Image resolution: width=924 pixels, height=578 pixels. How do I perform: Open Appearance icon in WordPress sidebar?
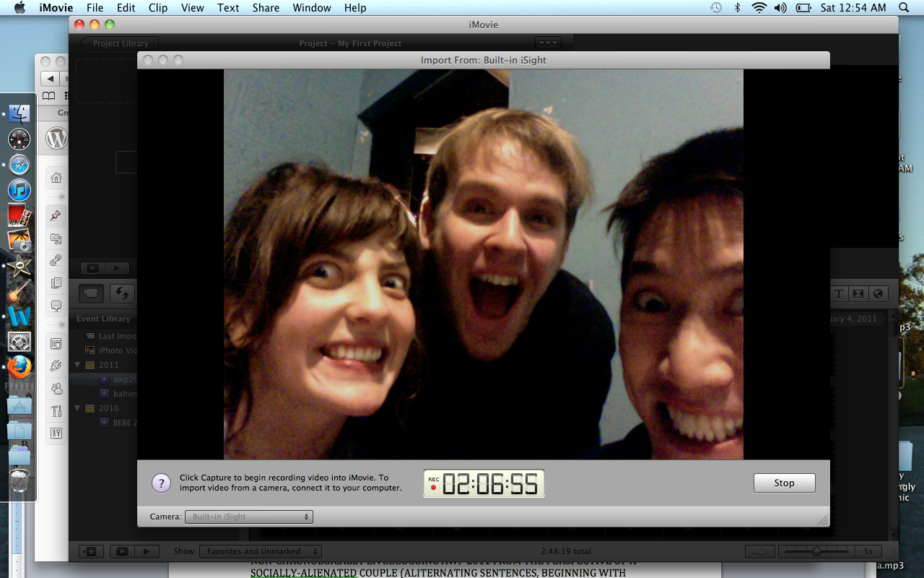click(x=56, y=343)
